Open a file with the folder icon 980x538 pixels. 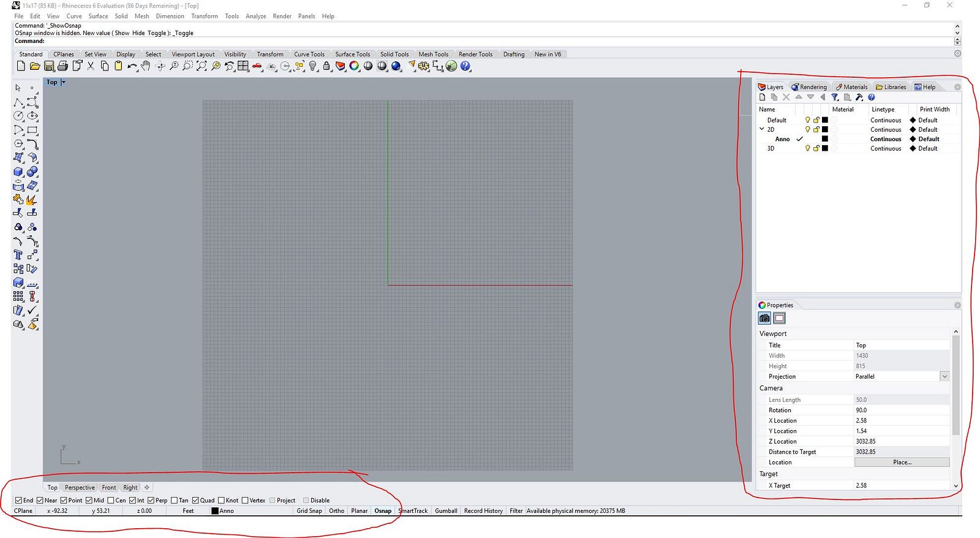(35, 66)
